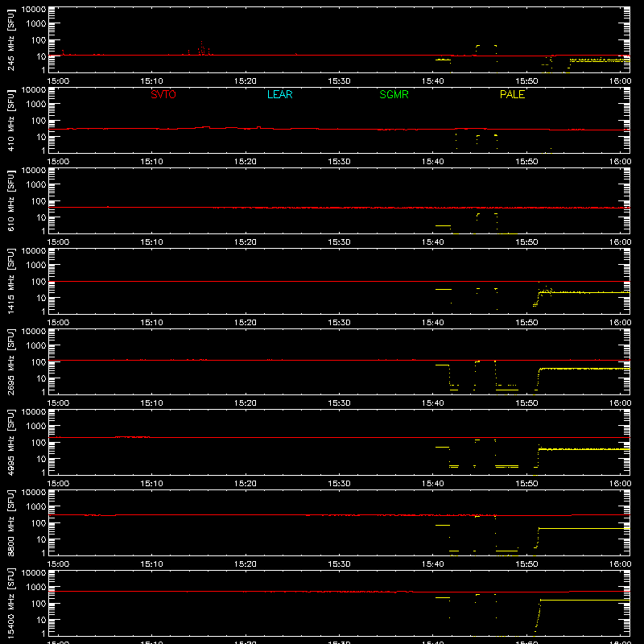Click the 15:10 tick label under 245 MHz plot
This screenshot has width=644, height=644.
click(x=151, y=81)
